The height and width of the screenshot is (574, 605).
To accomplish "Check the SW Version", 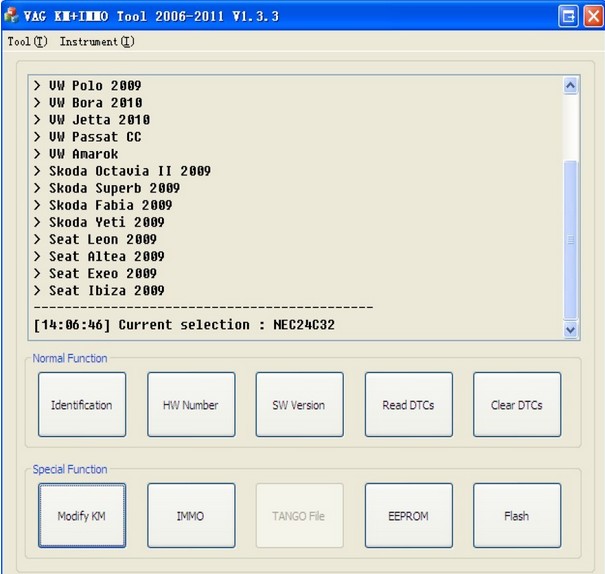I will tap(299, 405).
